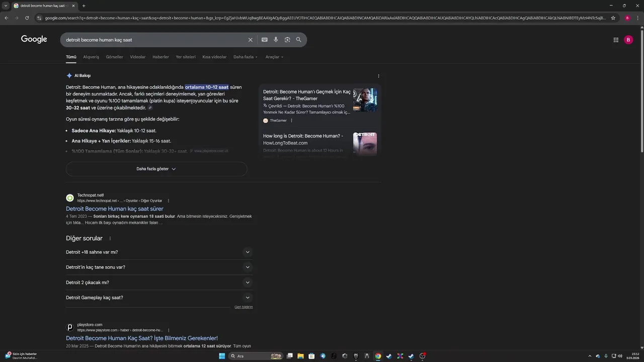Image resolution: width=644 pixels, height=362 pixels.
Task: Click the source link icon after 30-32 saat
Action: tap(150, 108)
